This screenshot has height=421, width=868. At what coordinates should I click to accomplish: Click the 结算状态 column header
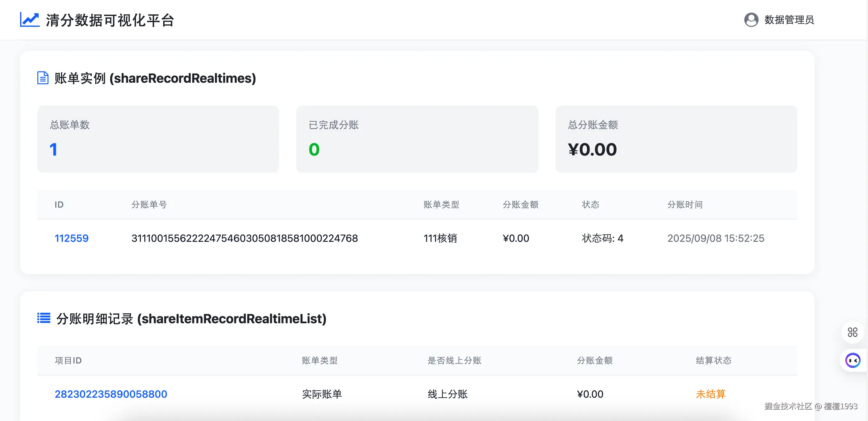coord(713,361)
